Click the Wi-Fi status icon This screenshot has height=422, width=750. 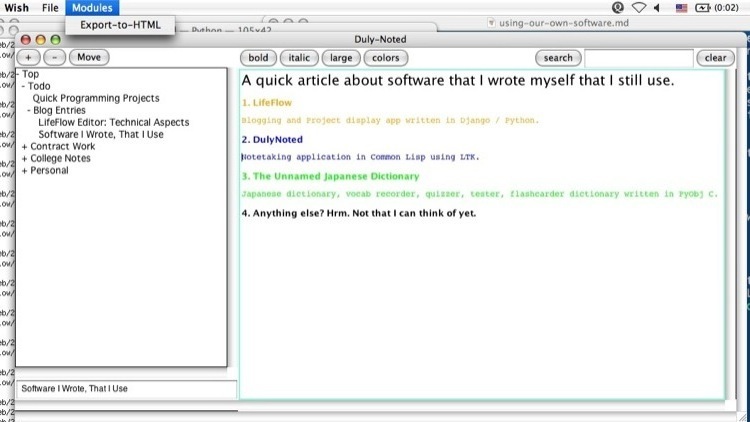639,8
